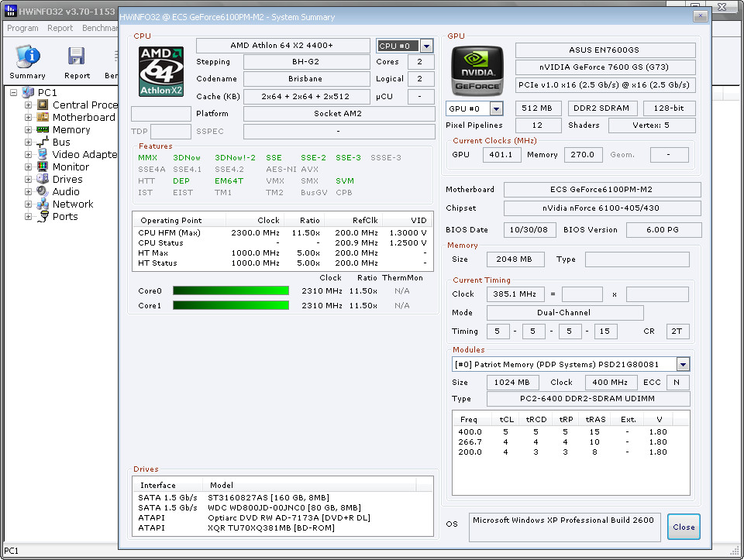This screenshot has height=560, width=744.
Task: Click the 266.7 frequency timing row
Action: tap(571, 441)
